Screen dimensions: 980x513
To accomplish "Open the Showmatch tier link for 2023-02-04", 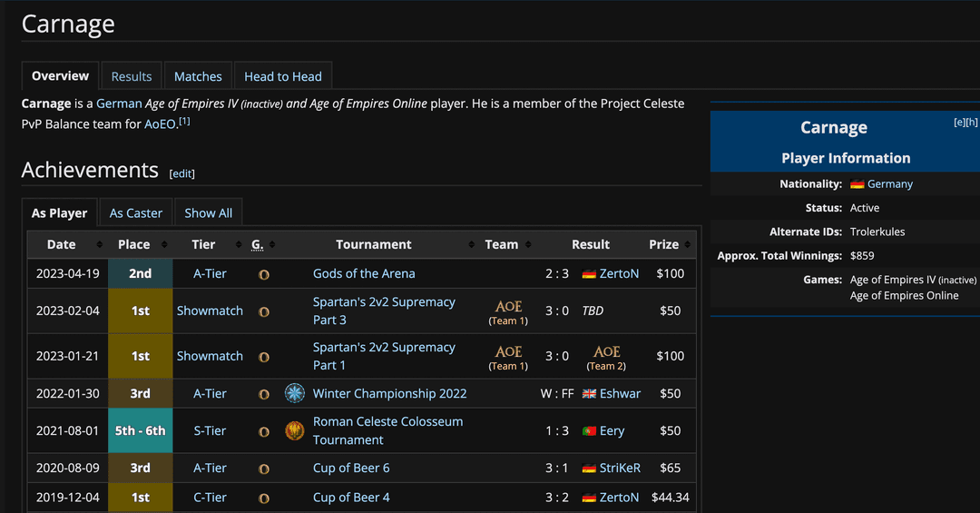I will point(210,311).
